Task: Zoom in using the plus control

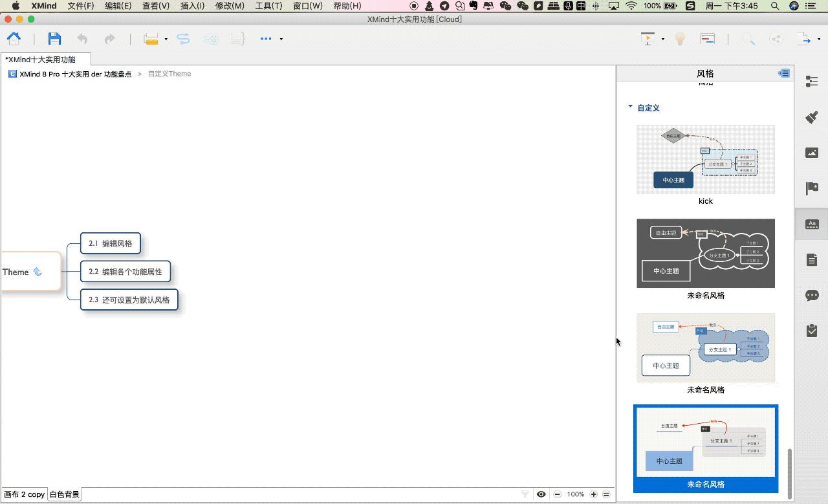Action: click(x=593, y=494)
